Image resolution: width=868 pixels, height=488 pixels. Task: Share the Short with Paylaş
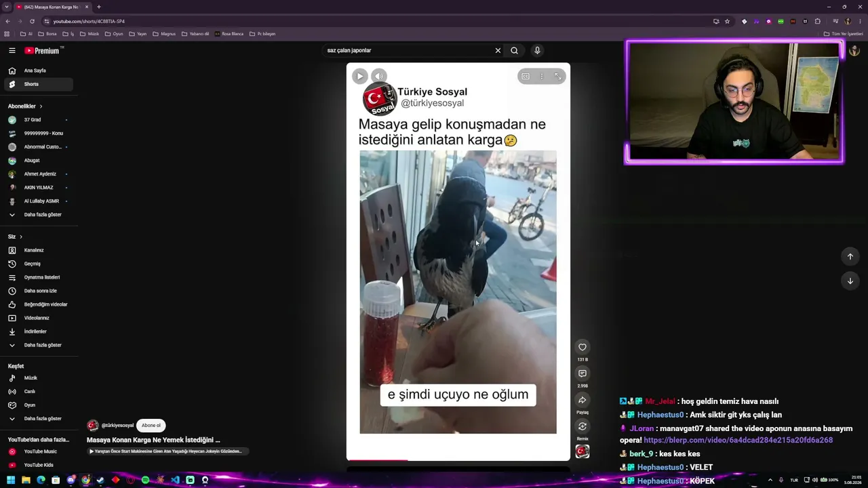[582, 400]
